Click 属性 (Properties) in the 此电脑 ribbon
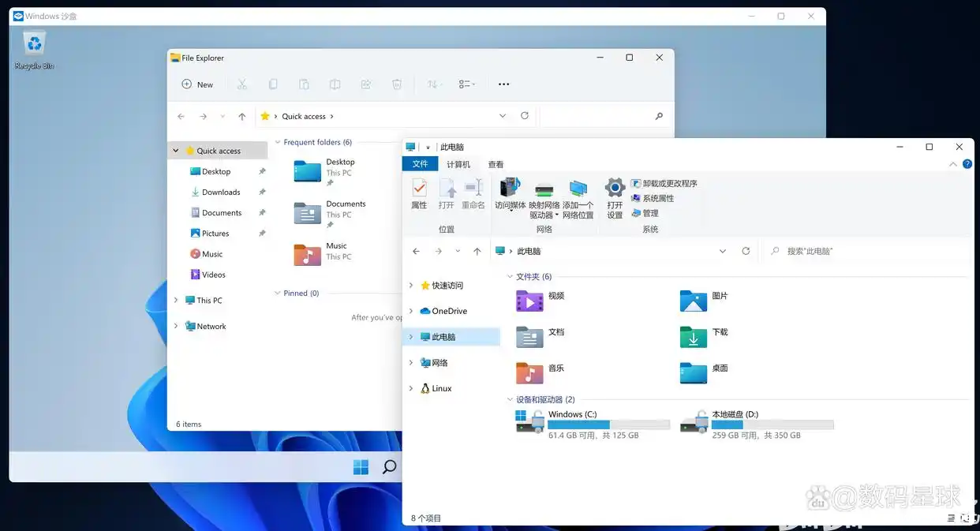 419,193
